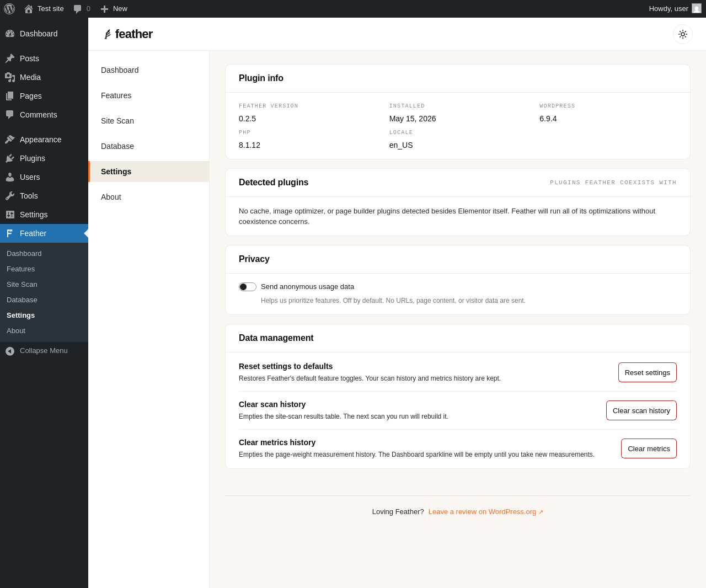This screenshot has width=706, height=588.
Task: Click the Reset settings button
Action: tap(648, 372)
